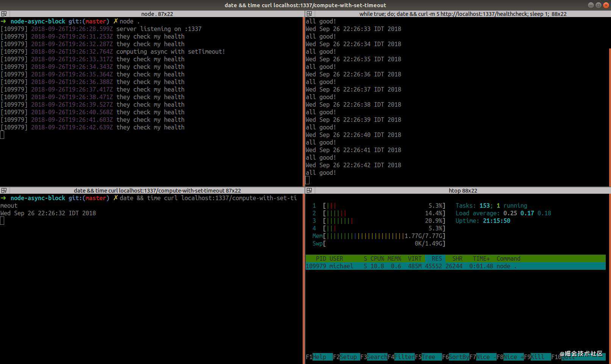
Task: Click 'Wed Sep 26 22:26:42 IDT 2018' output
Action: [x=353, y=165]
